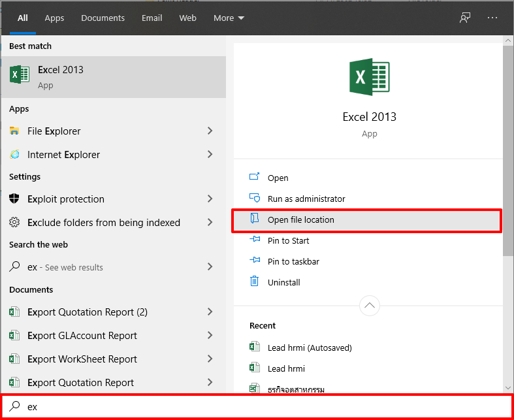Expand File Explorer result with its arrow
Screen dimensions: 514x420
tap(210, 131)
